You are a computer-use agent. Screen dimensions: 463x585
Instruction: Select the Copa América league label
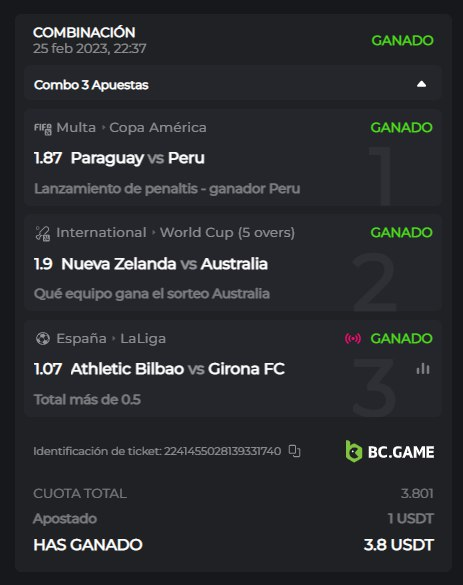(158, 128)
